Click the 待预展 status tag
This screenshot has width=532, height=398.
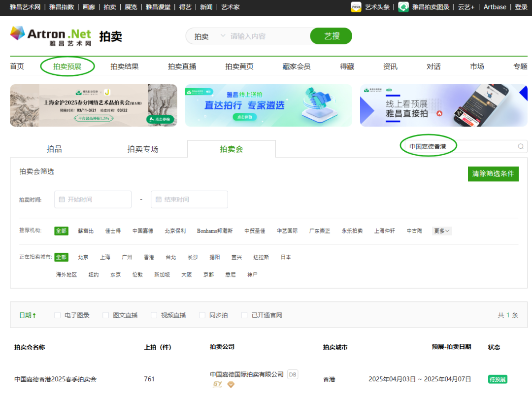(498, 379)
